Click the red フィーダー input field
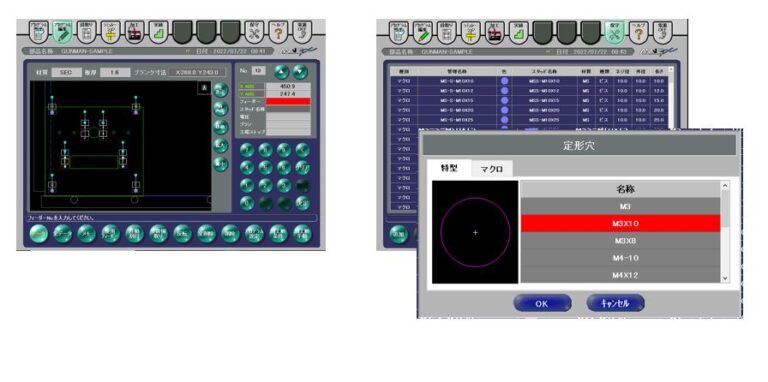The image size is (768, 382). [x=288, y=101]
